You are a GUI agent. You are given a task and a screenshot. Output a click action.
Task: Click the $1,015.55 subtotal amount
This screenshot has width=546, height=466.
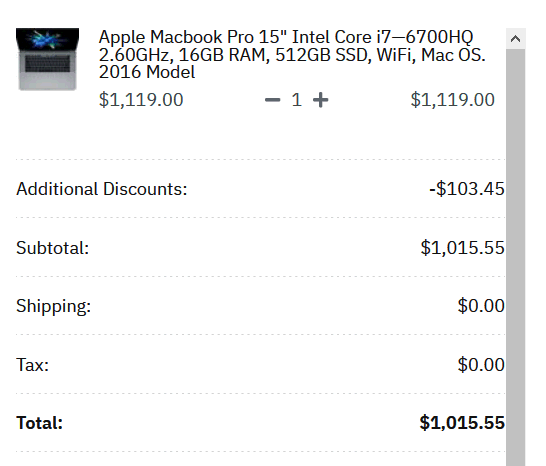point(463,248)
